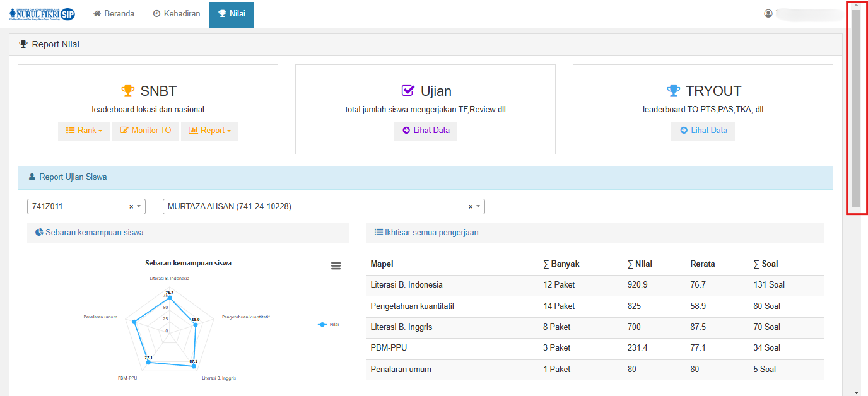868x396 pixels.
Task: Open the student name dropdown arrow
Action: pyautogui.click(x=478, y=207)
